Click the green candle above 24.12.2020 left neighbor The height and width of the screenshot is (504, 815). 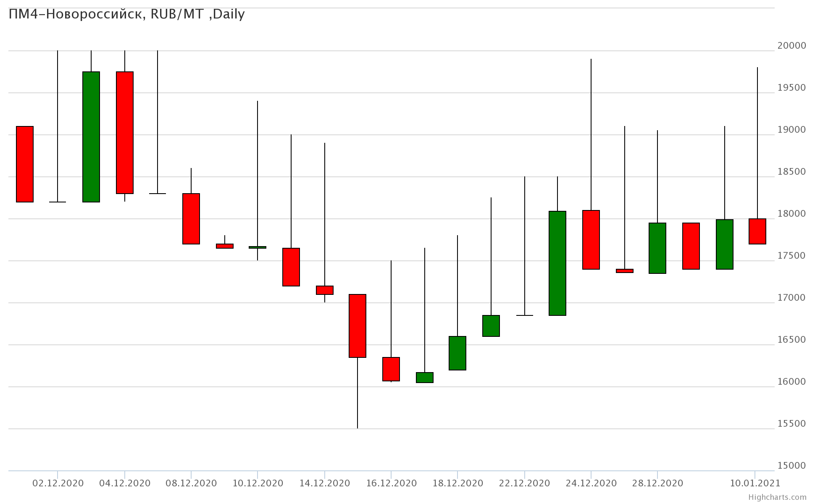coord(557,263)
